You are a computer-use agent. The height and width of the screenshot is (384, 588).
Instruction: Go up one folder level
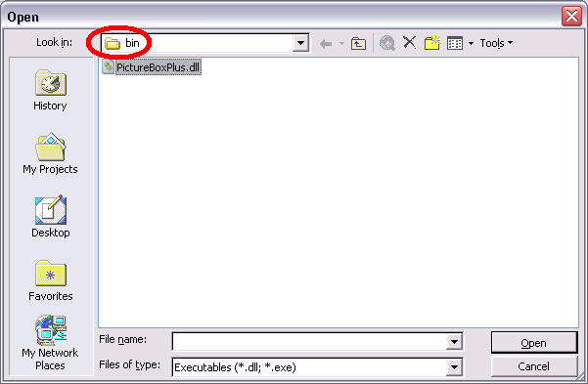(358, 43)
